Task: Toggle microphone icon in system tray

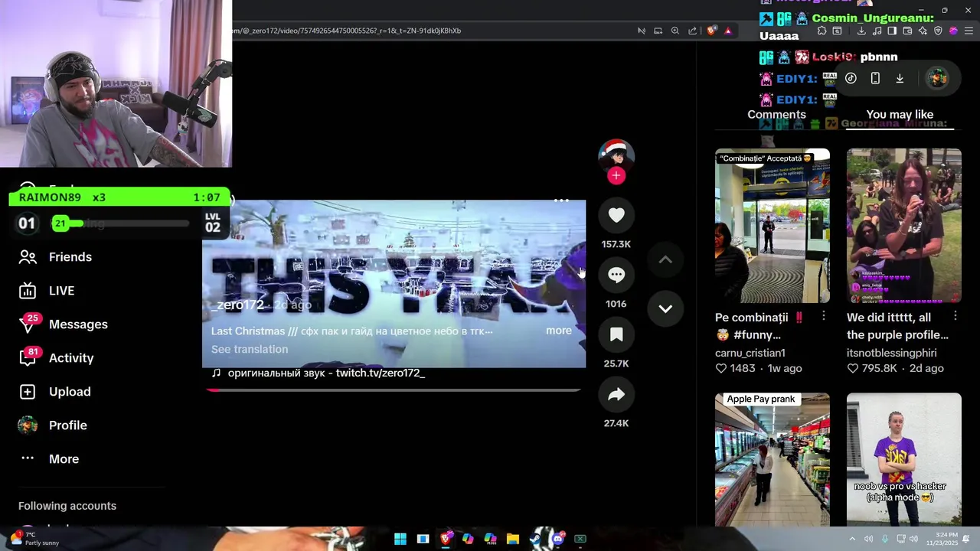Action: pyautogui.click(x=885, y=539)
